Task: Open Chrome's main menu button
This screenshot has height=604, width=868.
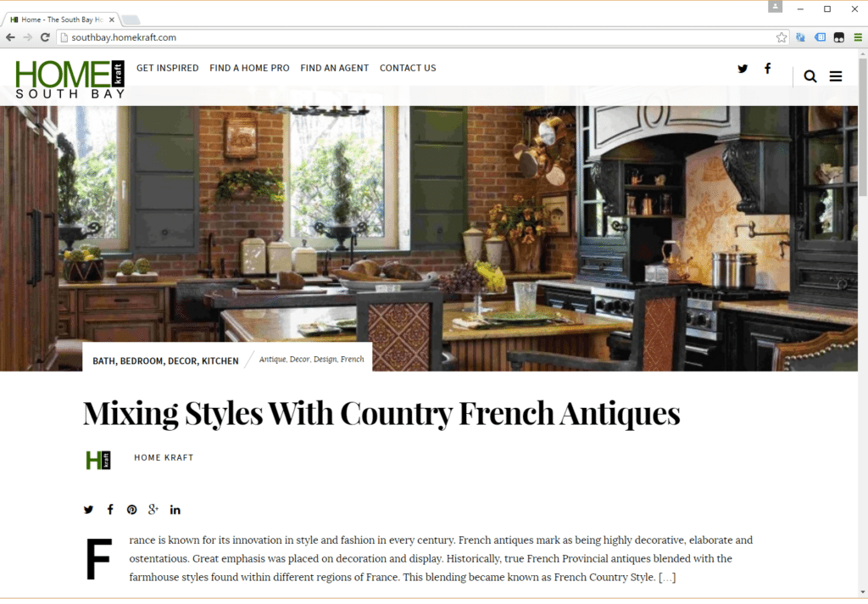Action: [858, 37]
